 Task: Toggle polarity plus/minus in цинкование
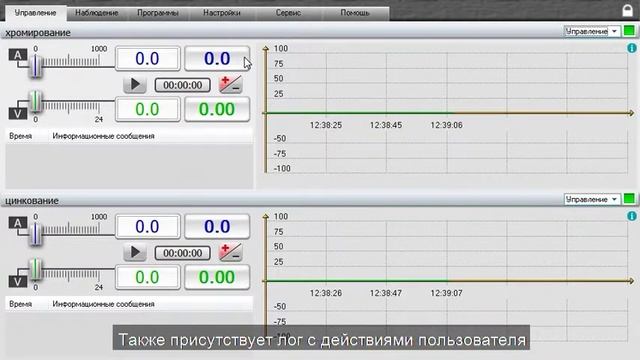tap(231, 252)
